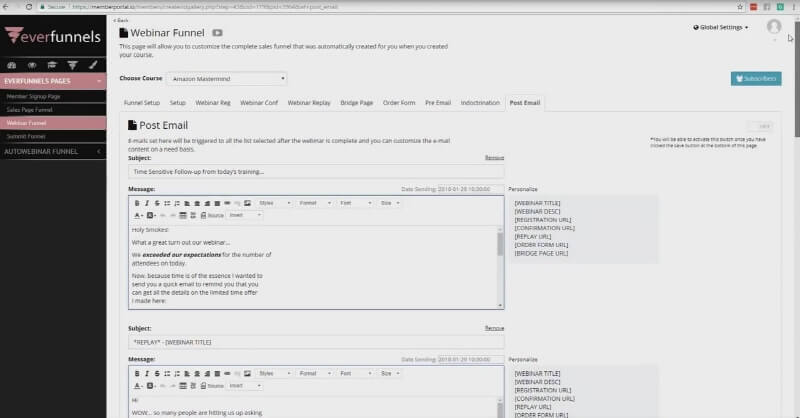Viewport: 800px width, 418px height.
Task: Open Styles dropdown in second editor
Action: point(274,374)
